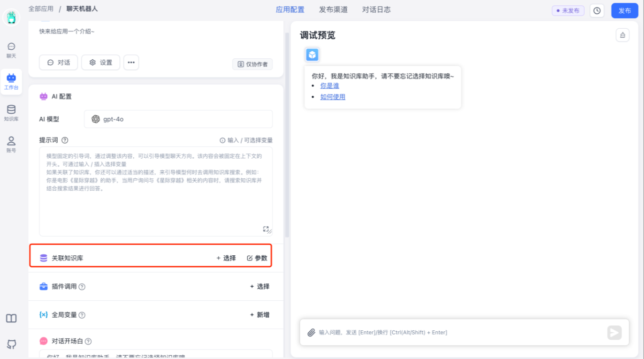Open the AI 模型 gpt-4o selector
This screenshot has height=359, width=644.
click(x=178, y=119)
